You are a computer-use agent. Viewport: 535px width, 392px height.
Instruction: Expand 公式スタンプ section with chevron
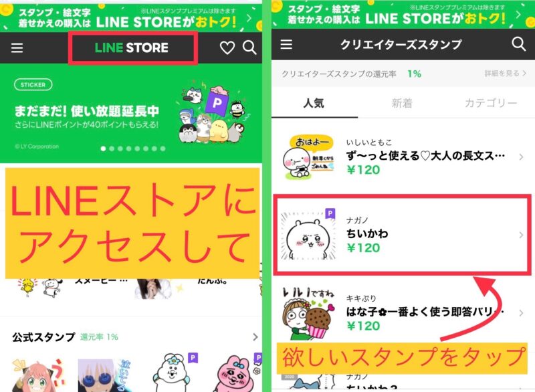pos(255,337)
